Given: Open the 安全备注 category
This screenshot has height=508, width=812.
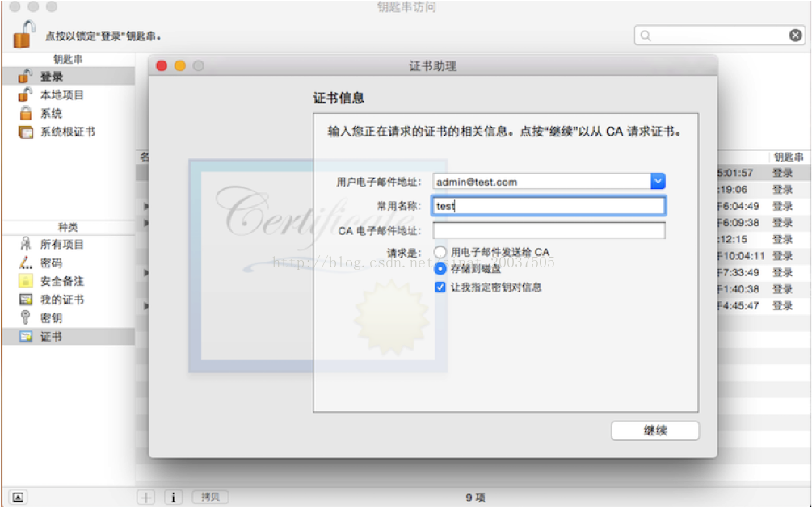Looking at the screenshot, I should (x=69, y=281).
